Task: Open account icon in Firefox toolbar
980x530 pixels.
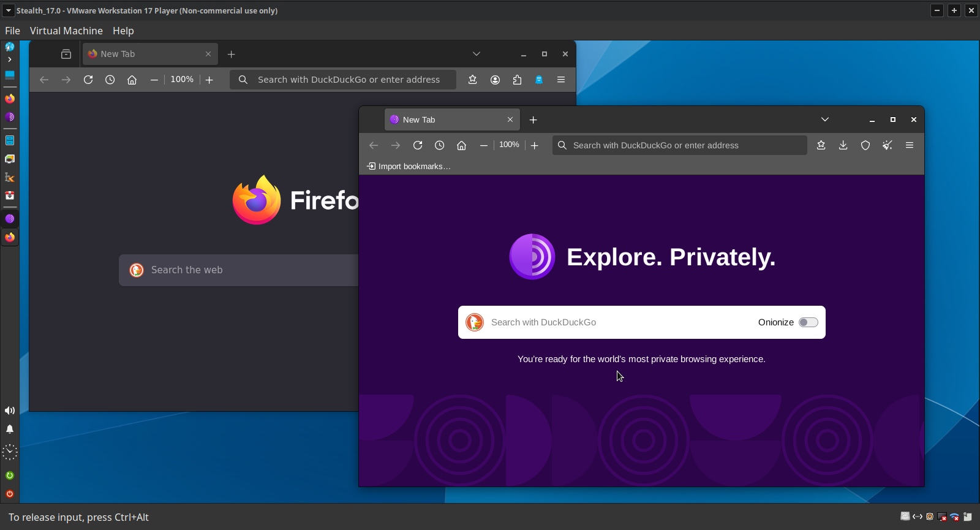Action: tap(495, 80)
